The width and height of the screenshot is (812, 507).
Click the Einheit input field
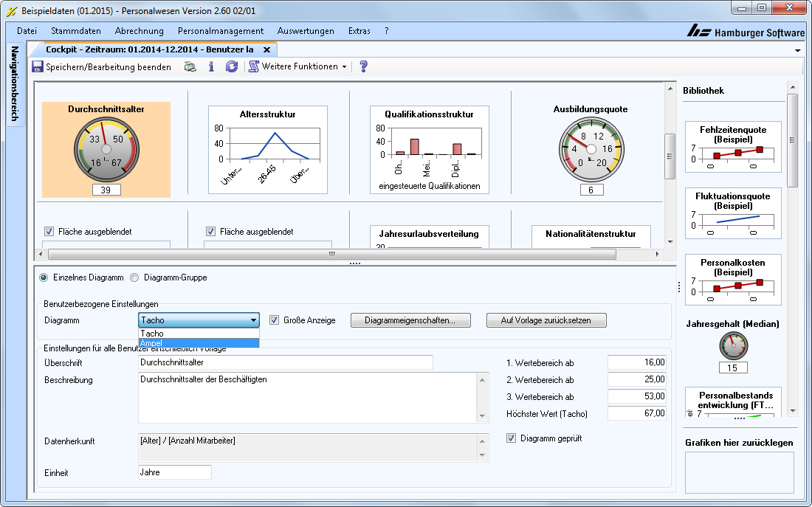click(x=175, y=472)
